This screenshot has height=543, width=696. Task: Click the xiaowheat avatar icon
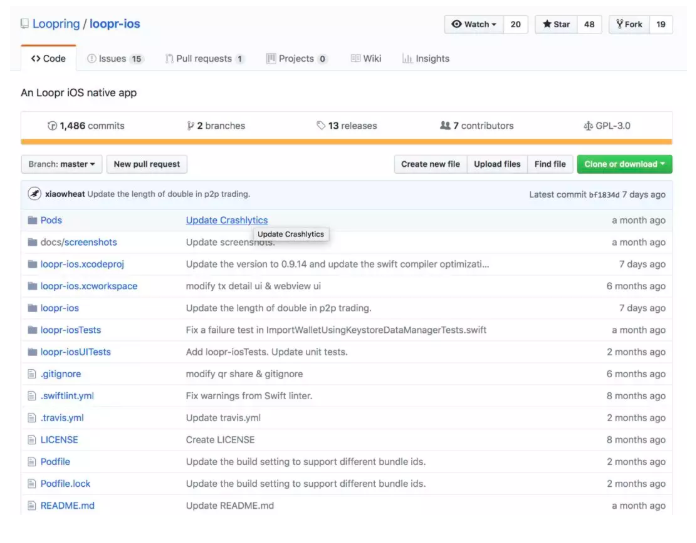click(35, 194)
